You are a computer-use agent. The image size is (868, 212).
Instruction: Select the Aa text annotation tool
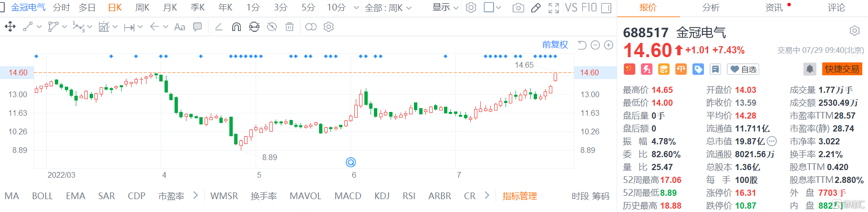pyautogui.click(x=179, y=27)
